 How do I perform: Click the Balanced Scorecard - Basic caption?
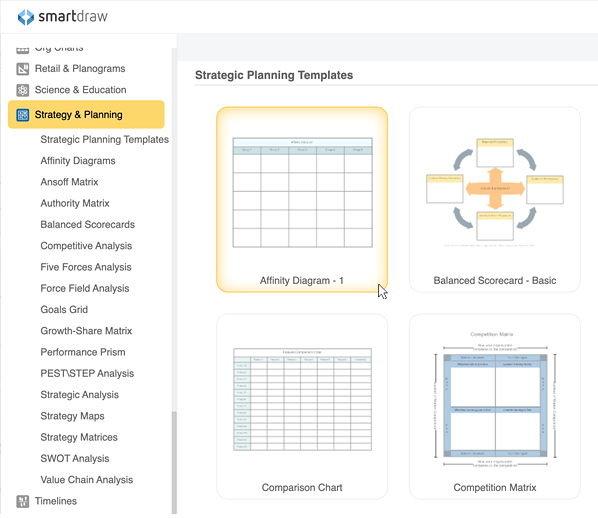[x=495, y=281]
